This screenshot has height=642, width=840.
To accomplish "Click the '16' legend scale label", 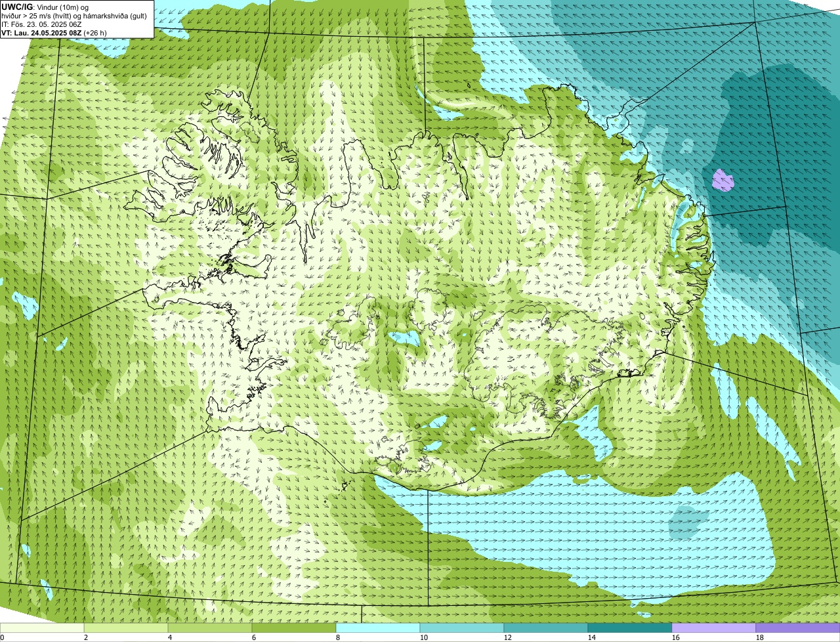I will point(676,637).
